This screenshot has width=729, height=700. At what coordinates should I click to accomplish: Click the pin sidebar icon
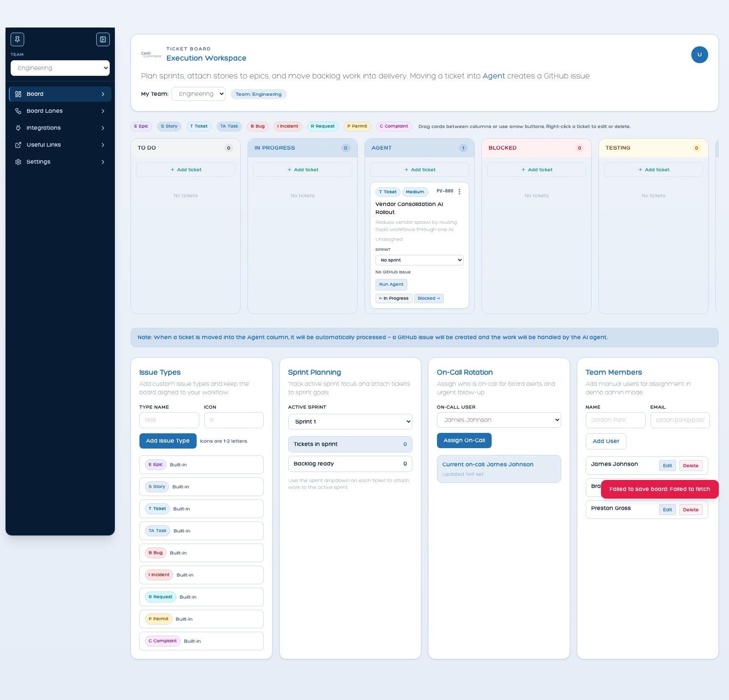pyautogui.click(x=17, y=39)
